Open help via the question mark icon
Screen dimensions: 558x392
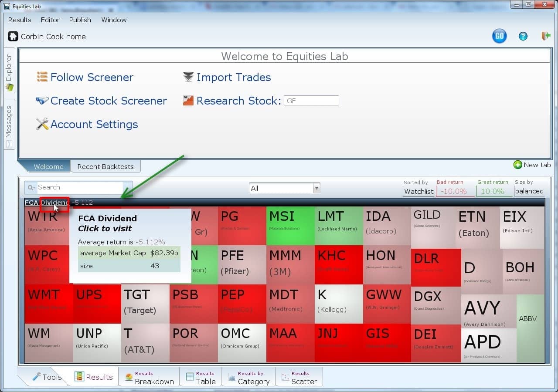(x=523, y=37)
